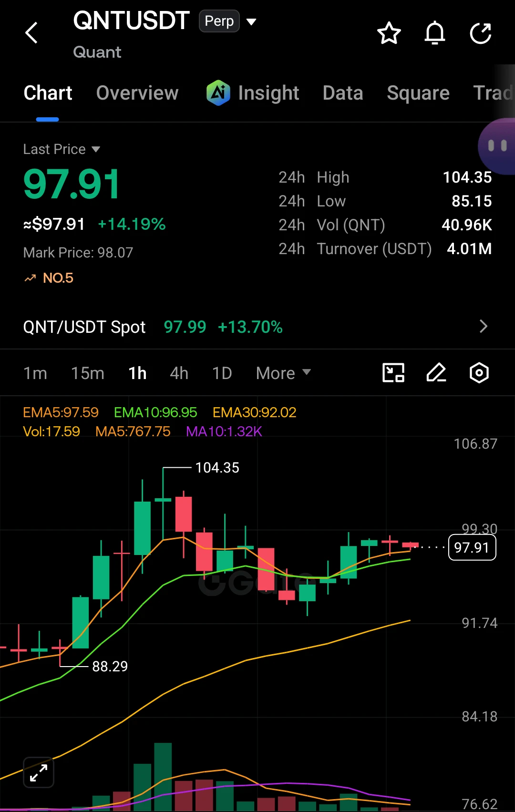The image size is (515, 812).
Task: Tap MA10:1.32K volume average label
Action: [224, 432]
